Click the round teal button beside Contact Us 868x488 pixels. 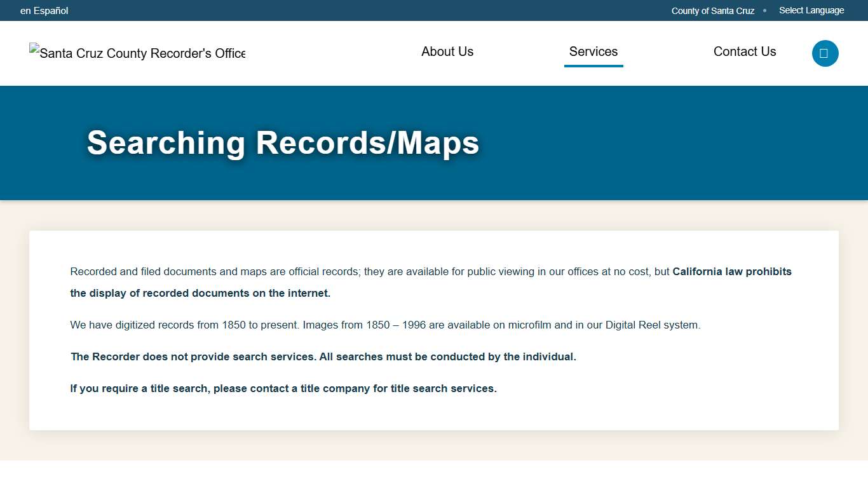click(825, 53)
